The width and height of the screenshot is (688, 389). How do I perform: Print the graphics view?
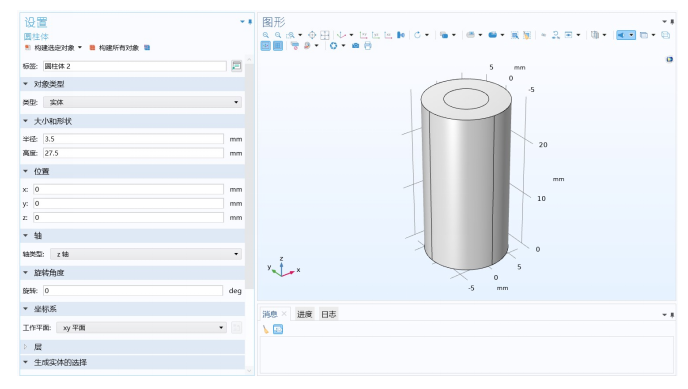pyautogui.click(x=368, y=46)
